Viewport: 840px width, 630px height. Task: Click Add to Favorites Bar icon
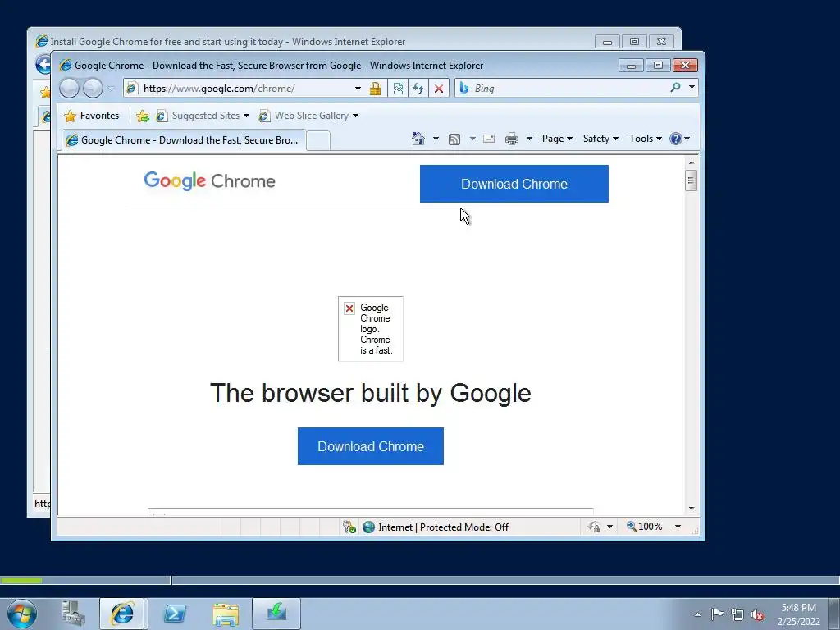coord(143,116)
